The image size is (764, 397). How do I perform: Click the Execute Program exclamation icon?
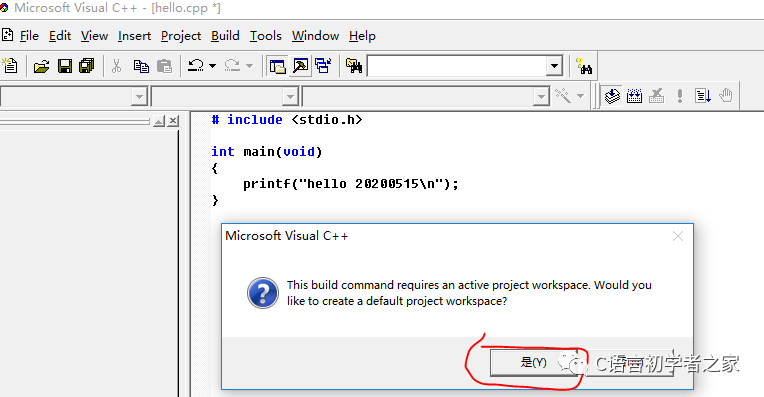pyautogui.click(x=680, y=95)
